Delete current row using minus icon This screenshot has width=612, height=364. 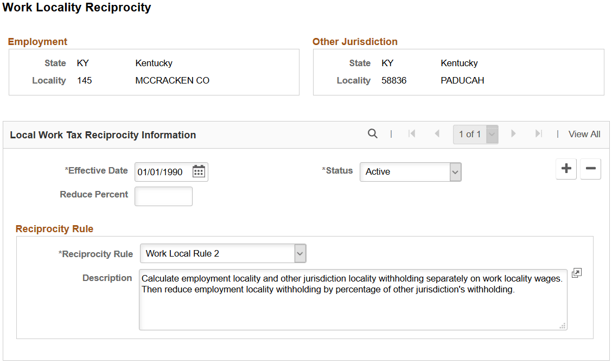590,169
